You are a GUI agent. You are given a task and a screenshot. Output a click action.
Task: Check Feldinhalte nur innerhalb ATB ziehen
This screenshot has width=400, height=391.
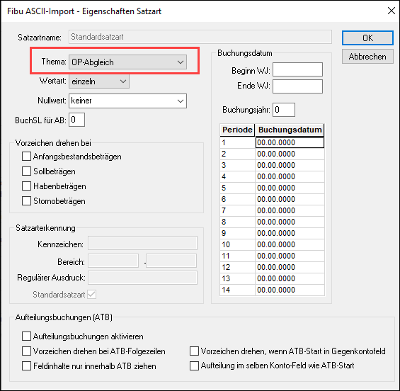[x=26, y=366]
